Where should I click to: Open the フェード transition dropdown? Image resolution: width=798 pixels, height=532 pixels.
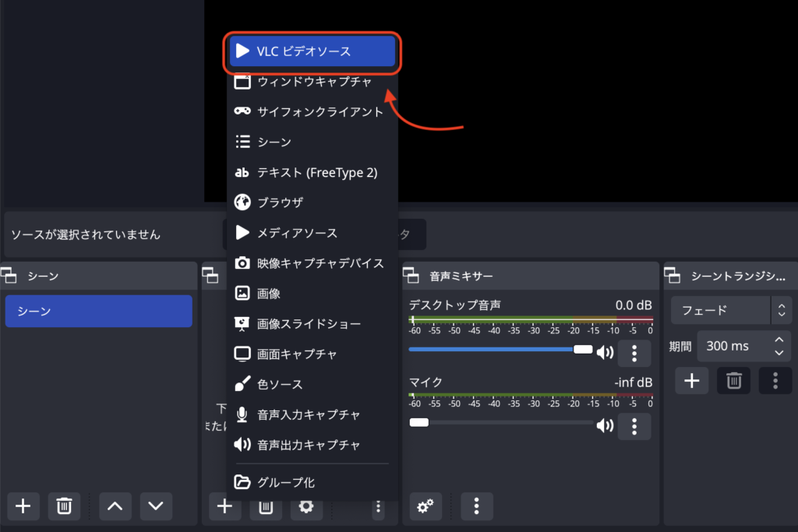coord(731,310)
